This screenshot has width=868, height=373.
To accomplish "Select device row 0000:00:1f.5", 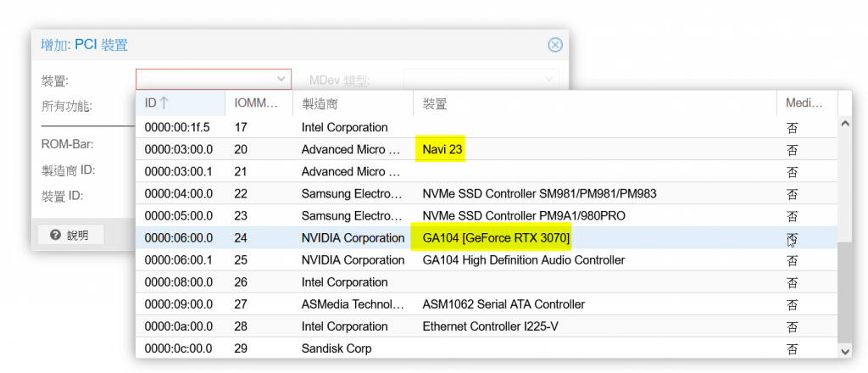I will click(x=487, y=127).
